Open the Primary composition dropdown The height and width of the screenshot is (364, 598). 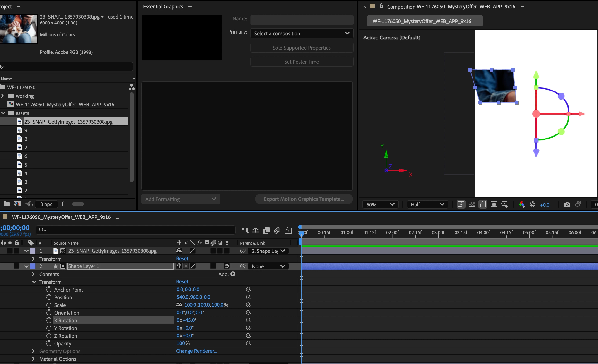(301, 34)
